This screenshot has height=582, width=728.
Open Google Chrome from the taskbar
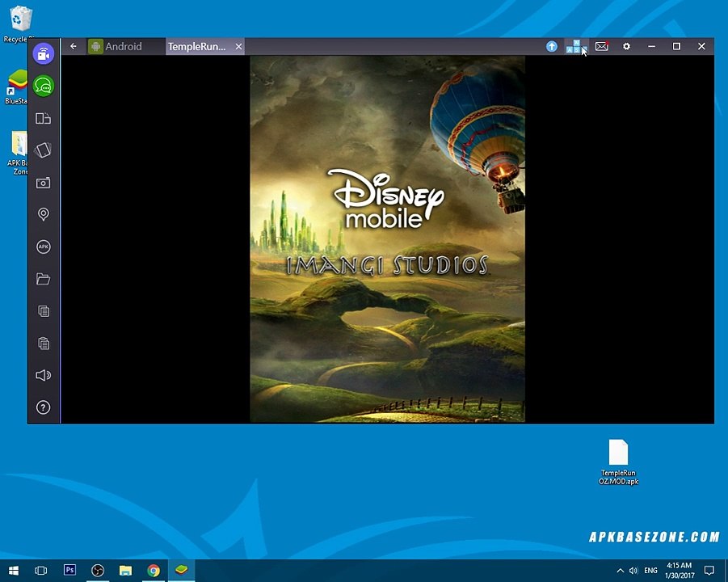point(154,571)
